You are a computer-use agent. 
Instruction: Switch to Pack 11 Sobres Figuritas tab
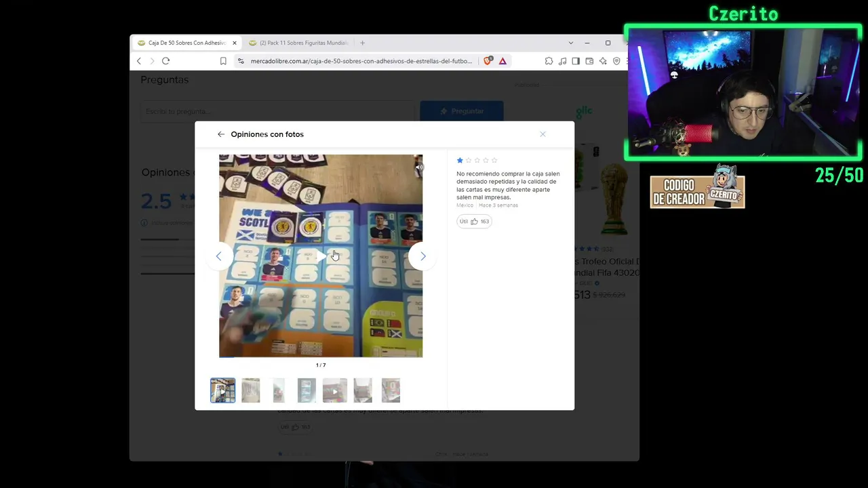pos(298,43)
